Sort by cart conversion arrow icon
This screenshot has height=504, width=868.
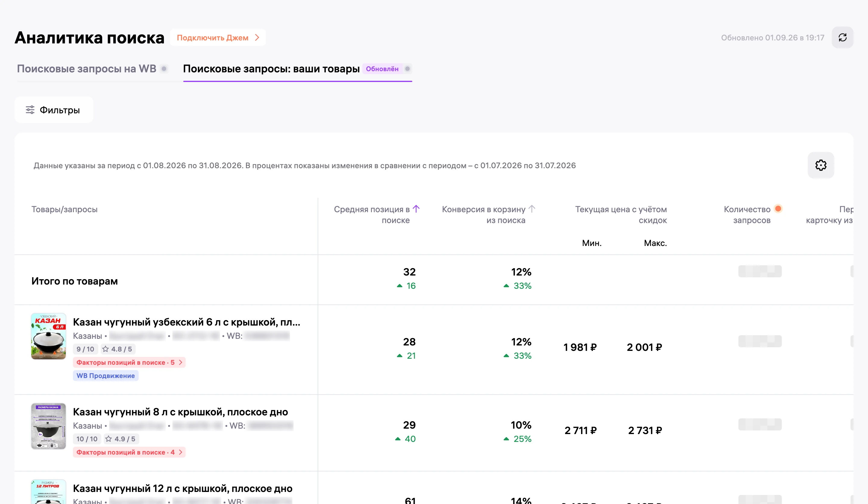(x=532, y=209)
